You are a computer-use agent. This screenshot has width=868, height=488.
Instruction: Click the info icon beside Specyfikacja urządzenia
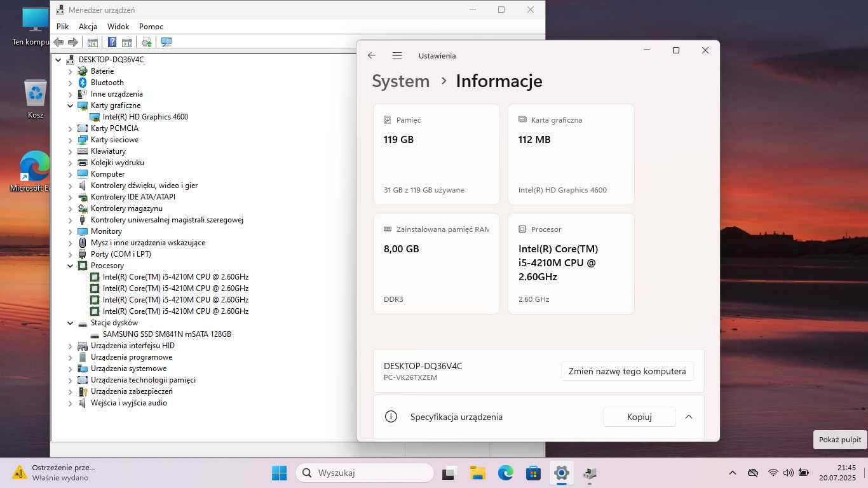[391, 417]
